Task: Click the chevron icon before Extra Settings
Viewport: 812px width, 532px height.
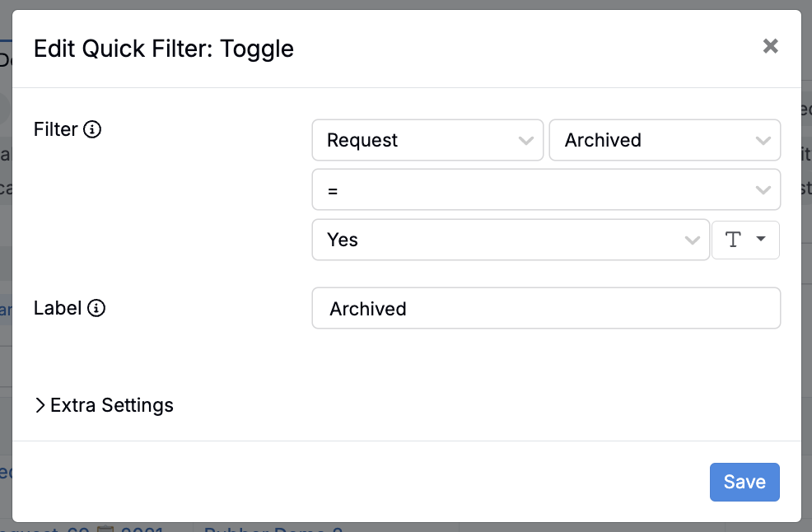Action: click(x=40, y=405)
